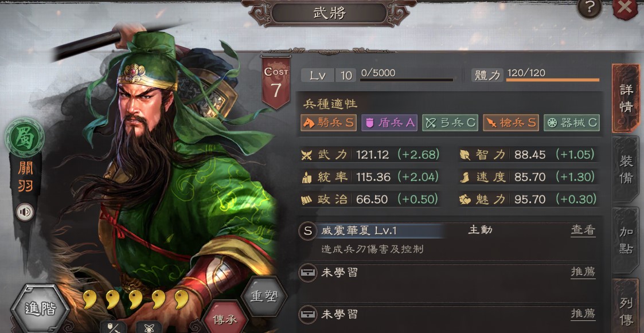Select the 槍兵 S troop aptitude badge
This screenshot has width=644, height=333.
(510, 123)
